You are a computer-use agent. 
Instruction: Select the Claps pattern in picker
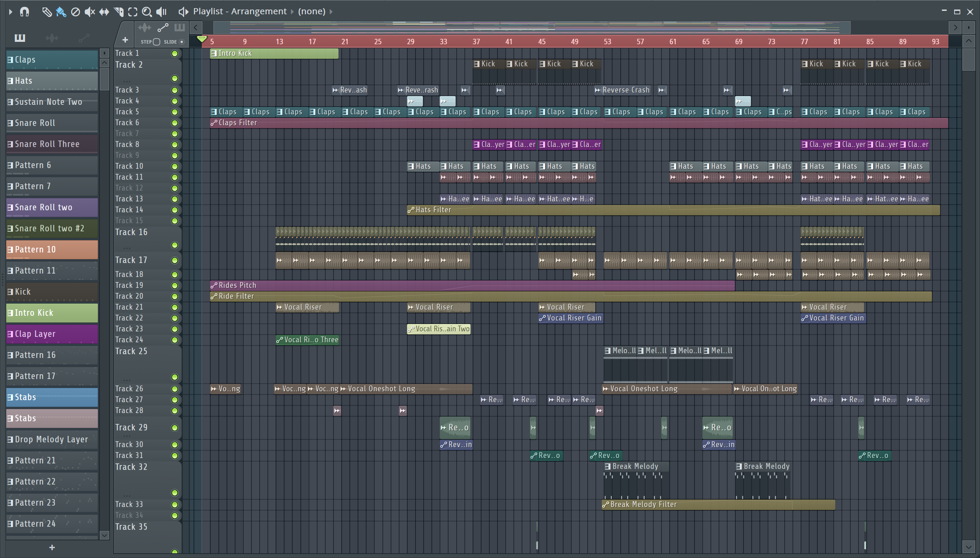(x=52, y=60)
